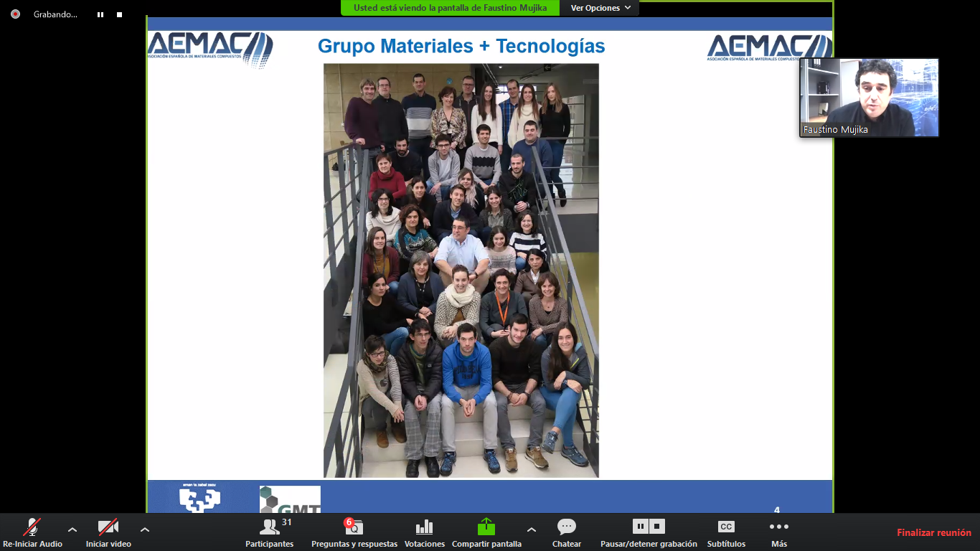Pause recording using top-left Grabando pause icon
This screenshot has width=980, height=551.
click(x=100, y=14)
